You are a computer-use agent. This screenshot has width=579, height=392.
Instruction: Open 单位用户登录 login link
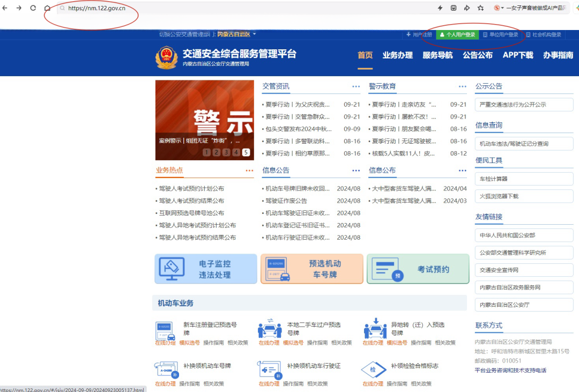501,35
